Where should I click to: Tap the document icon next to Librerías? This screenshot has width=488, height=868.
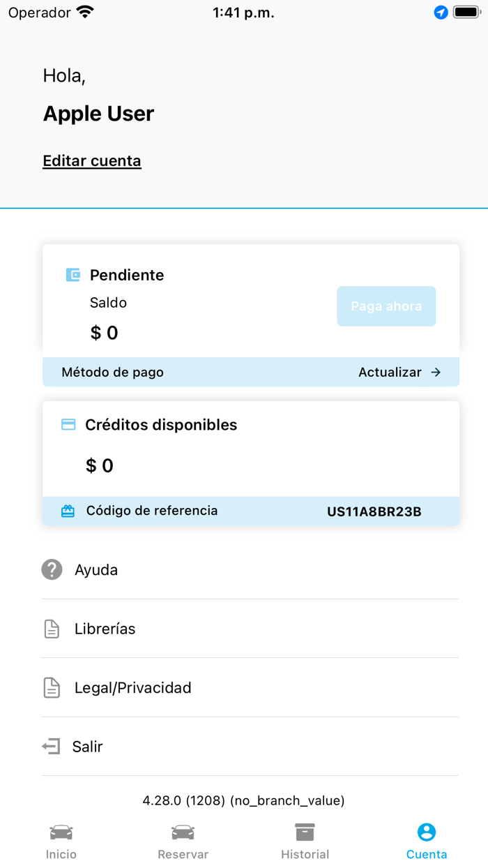tap(52, 629)
